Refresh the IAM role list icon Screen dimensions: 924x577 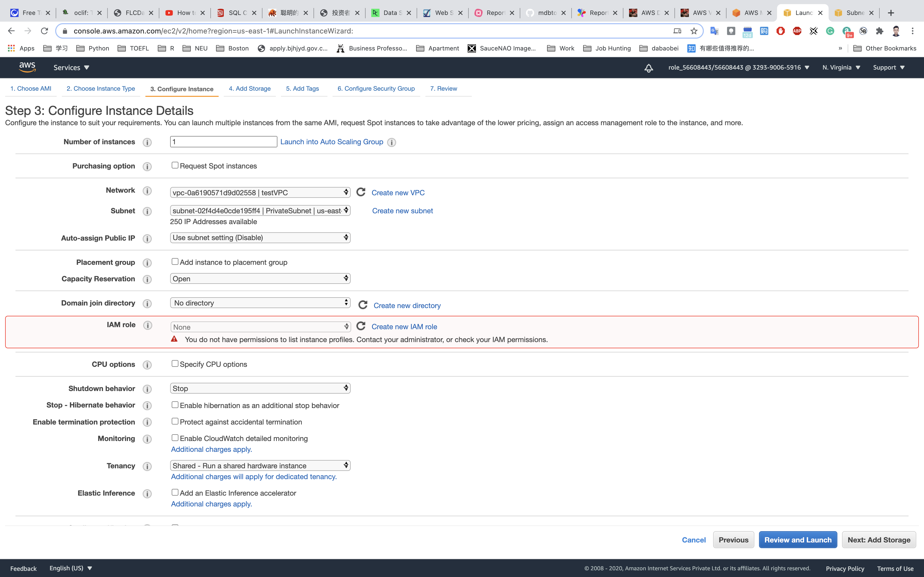(x=361, y=326)
